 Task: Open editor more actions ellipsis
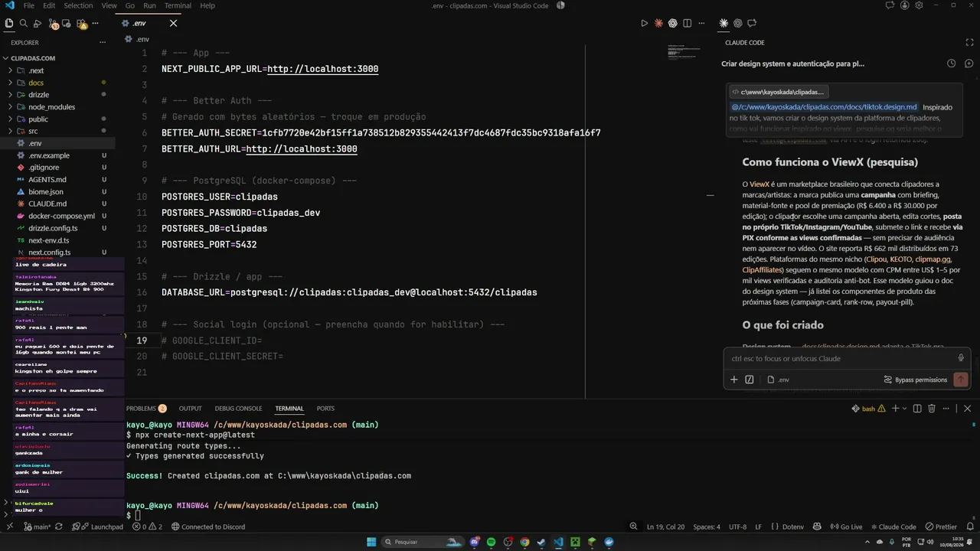tap(701, 24)
